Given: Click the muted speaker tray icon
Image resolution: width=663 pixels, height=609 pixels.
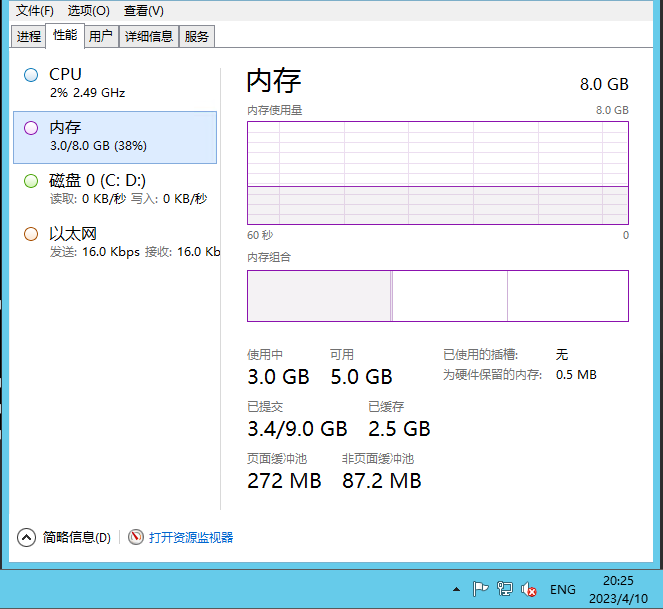Looking at the screenshot, I should coord(530,589).
